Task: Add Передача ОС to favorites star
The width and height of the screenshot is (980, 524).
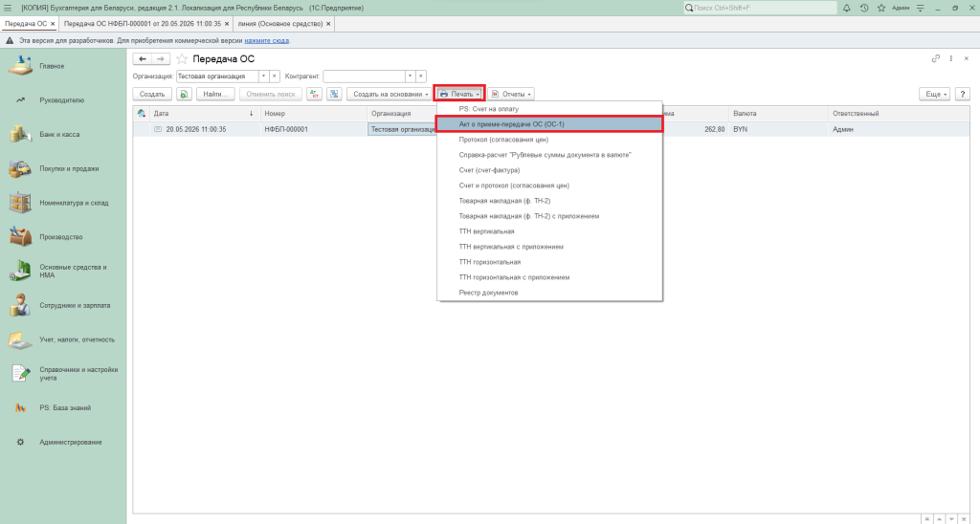Action: coord(182,59)
